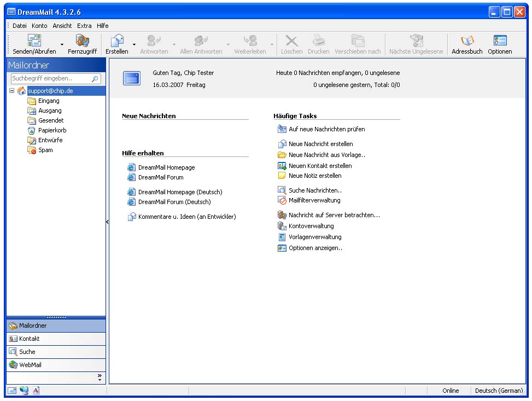Click the Verschieben nach icon
532x401 pixels.
pyautogui.click(x=358, y=40)
